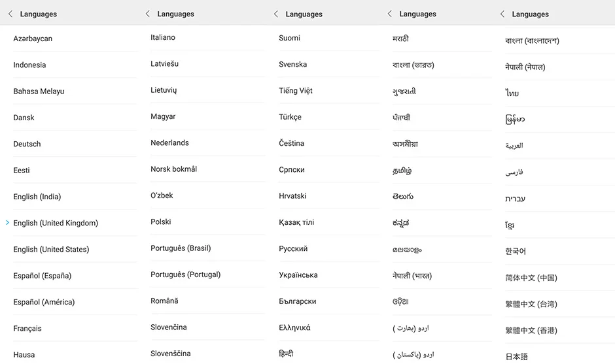
Task: Click back arrow above the मराठी list
Action: (x=390, y=14)
